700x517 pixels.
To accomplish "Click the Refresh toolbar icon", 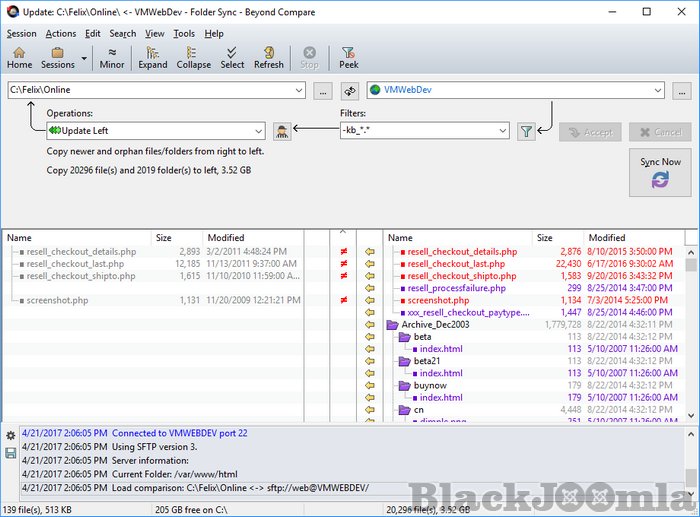I will (268, 57).
